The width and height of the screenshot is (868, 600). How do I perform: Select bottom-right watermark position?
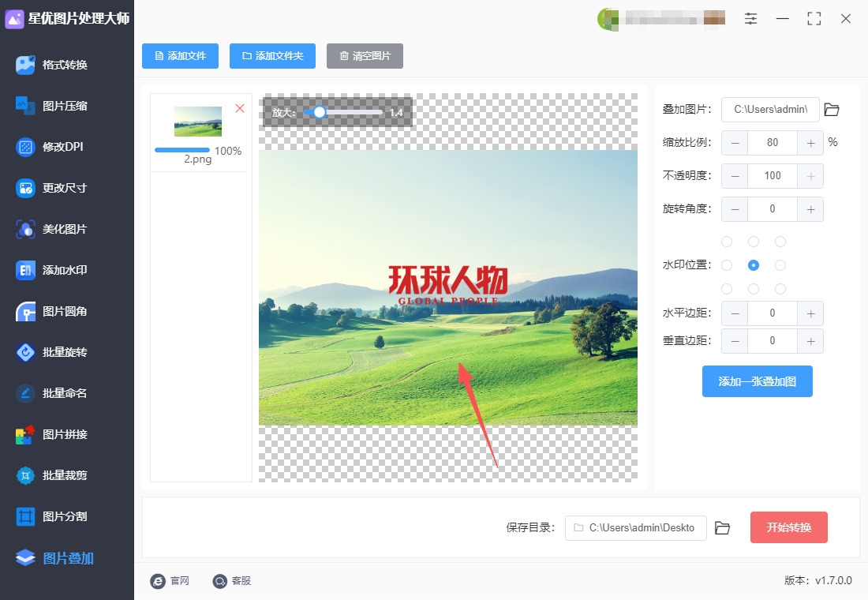pos(780,289)
